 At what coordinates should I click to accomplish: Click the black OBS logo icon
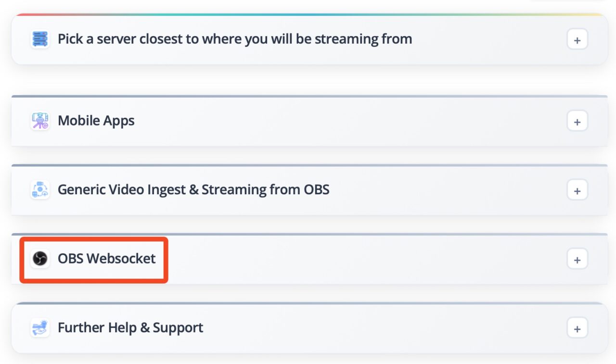click(x=40, y=259)
